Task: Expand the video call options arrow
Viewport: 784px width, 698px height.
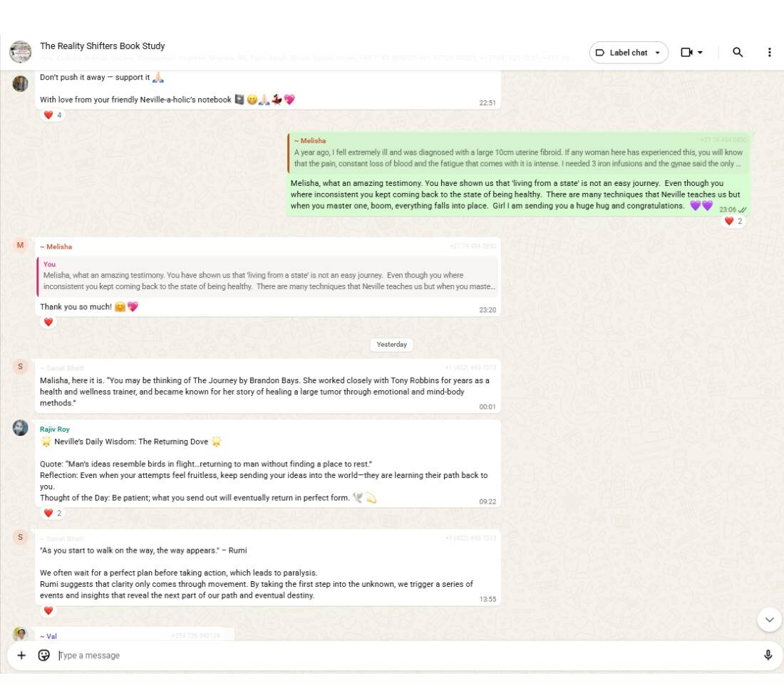Action: coord(701,52)
